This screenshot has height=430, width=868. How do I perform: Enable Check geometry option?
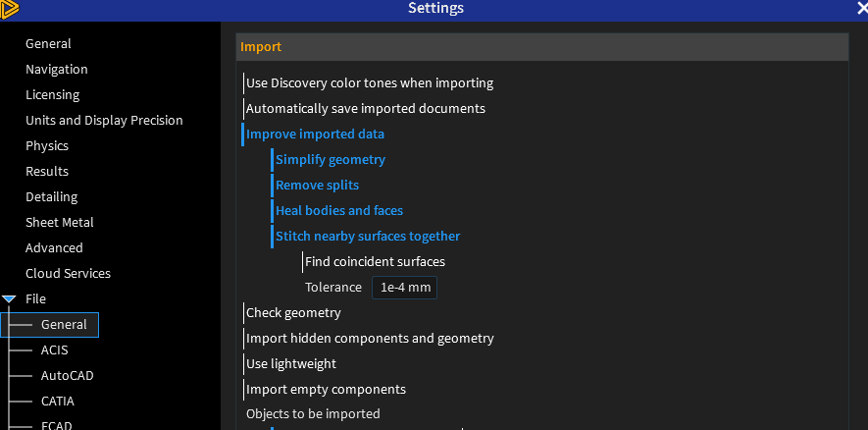293,313
